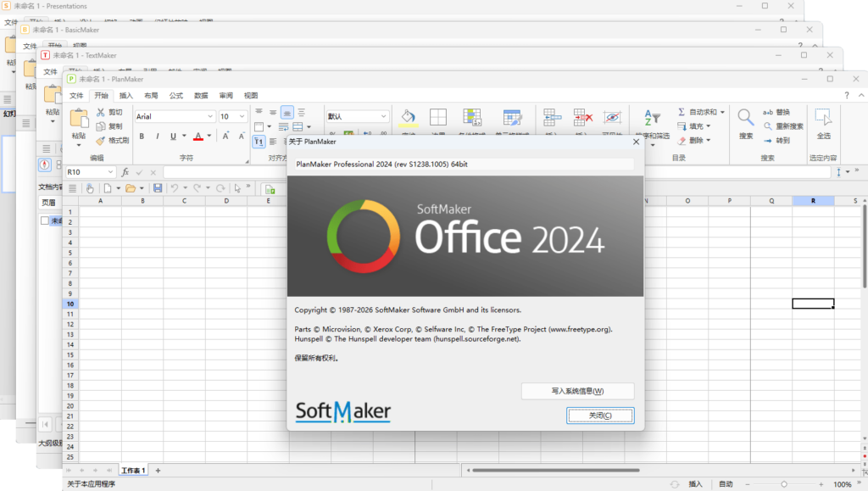
Task: Add a new sheet with the plus button
Action: (x=158, y=471)
